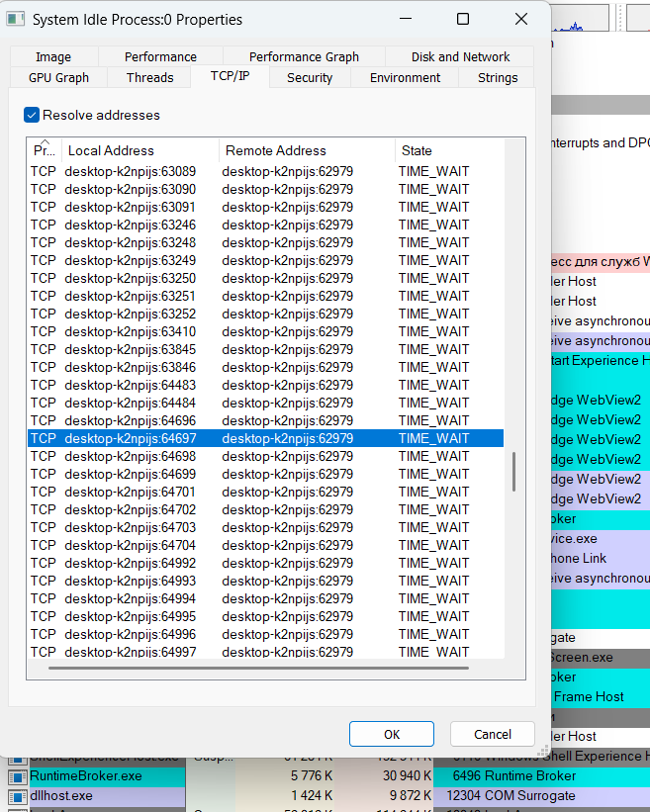Click highlighted row with local port 64697
The width and height of the screenshot is (650, 812).
[266, 438]
